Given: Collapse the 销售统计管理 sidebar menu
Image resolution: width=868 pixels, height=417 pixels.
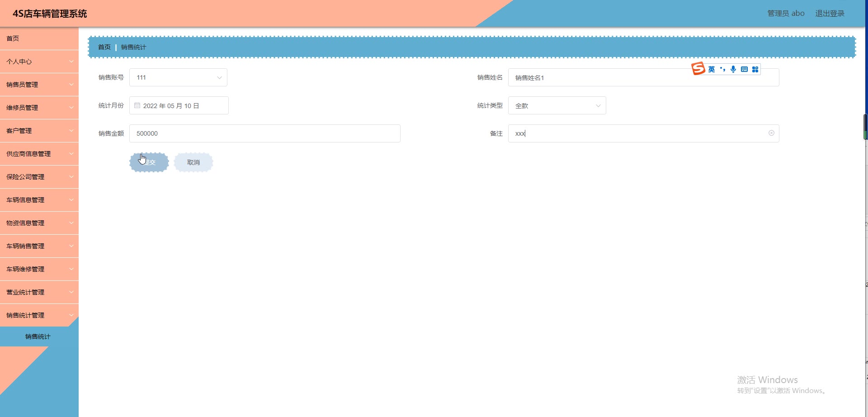Looking at the screenshot, I should click(39, 315).
